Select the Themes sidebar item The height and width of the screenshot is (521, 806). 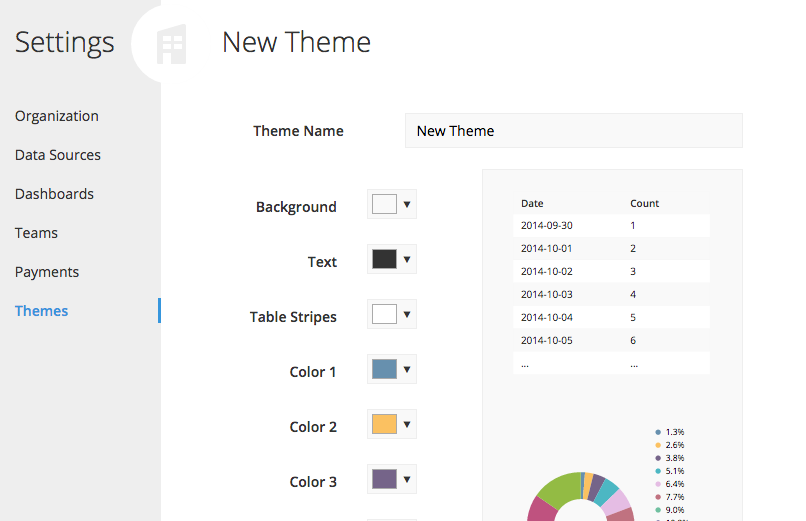coord(41,311)
